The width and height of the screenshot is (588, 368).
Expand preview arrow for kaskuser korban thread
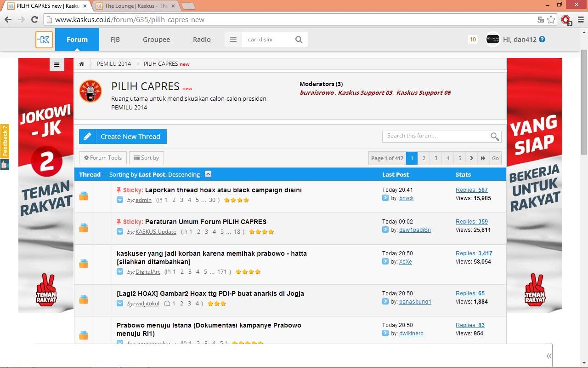120,272
